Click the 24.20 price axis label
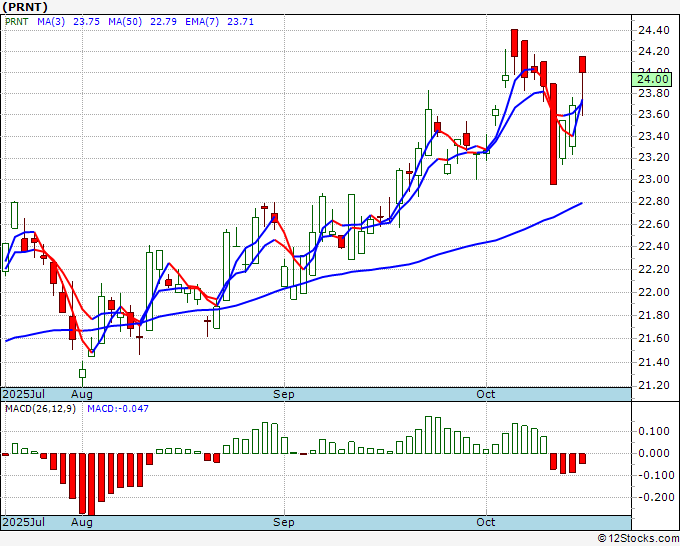 [x=654, y=52]
